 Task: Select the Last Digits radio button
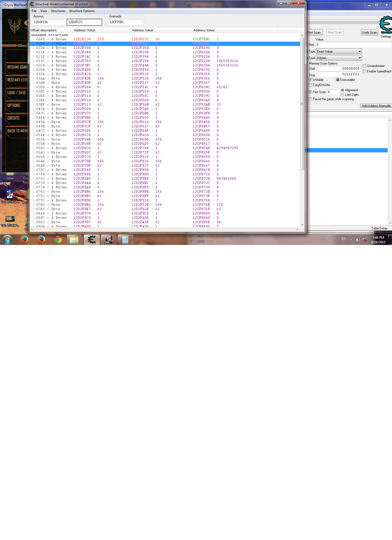coord(342,95)
